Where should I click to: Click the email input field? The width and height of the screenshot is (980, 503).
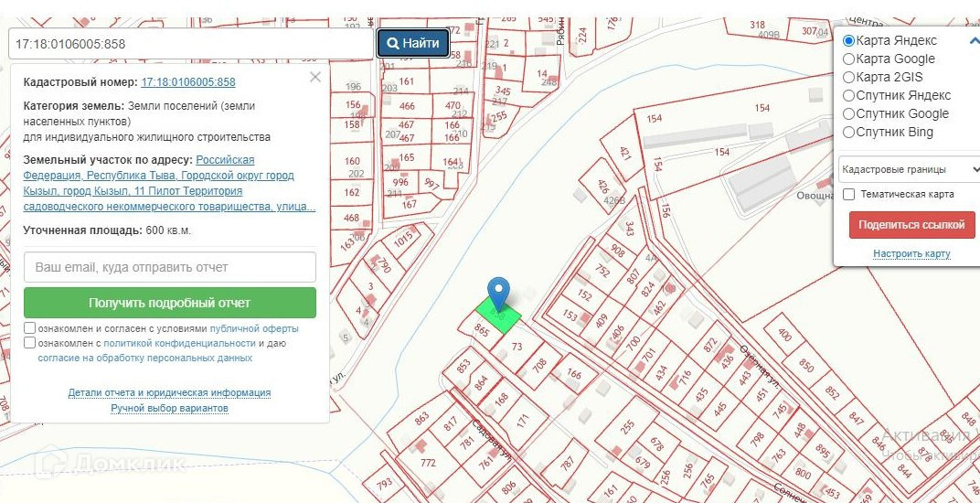click(169, 267)
